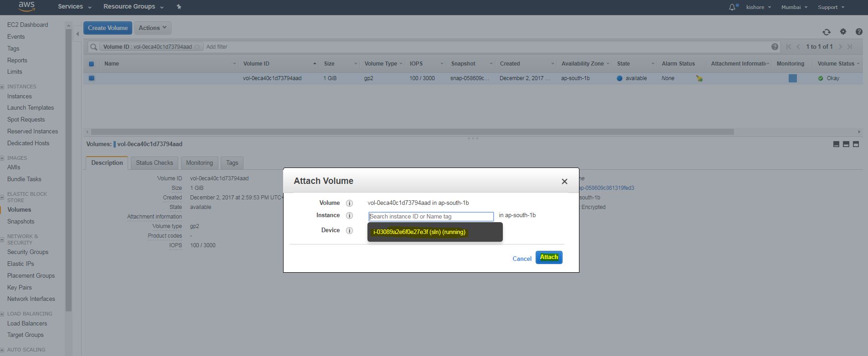Open the Mumbai region dropdown

[794, 7]
